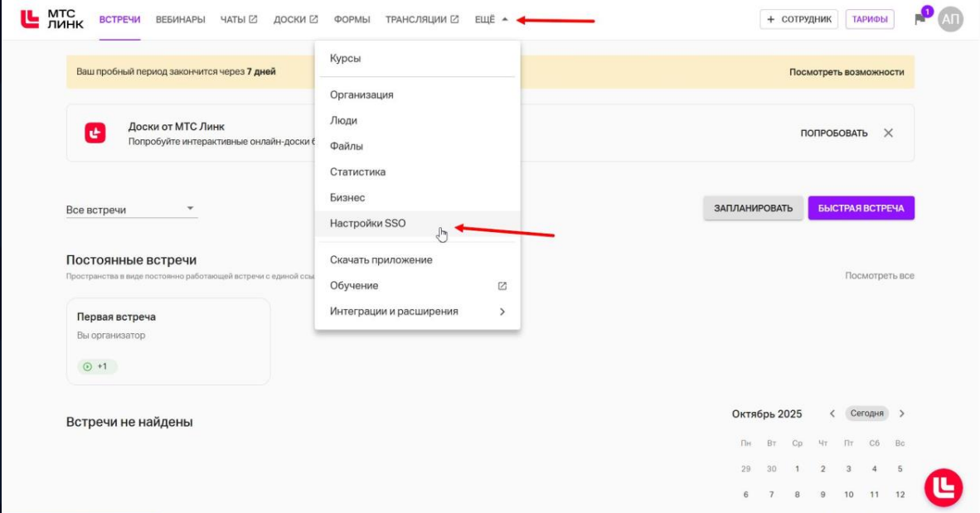Close the Доски от МТС Линк banner
This screenshot has height=513, width=980.
(888, 133)
